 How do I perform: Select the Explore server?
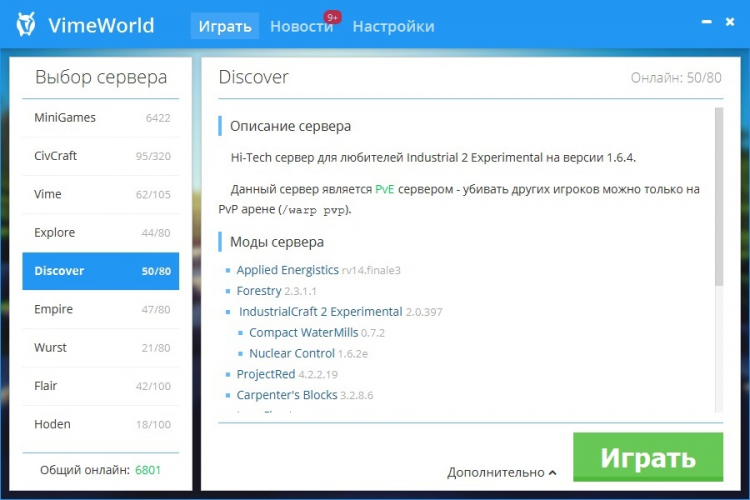click(x=100, y=233)
